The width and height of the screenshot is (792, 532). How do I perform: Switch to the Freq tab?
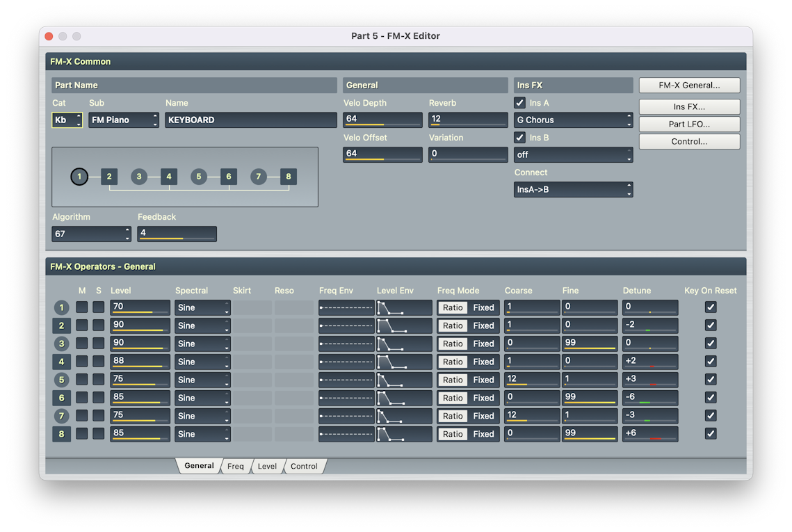click(236, 467)
